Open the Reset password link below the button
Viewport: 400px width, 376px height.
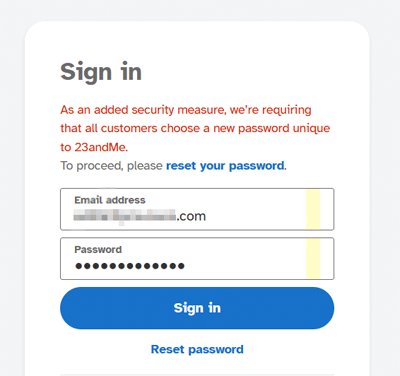tap(197, 349)
